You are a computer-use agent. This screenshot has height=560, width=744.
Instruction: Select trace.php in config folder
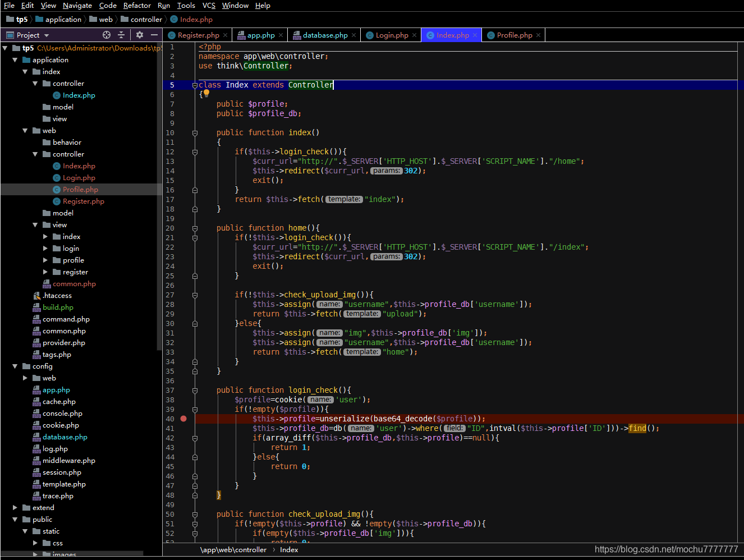(58, 496)
